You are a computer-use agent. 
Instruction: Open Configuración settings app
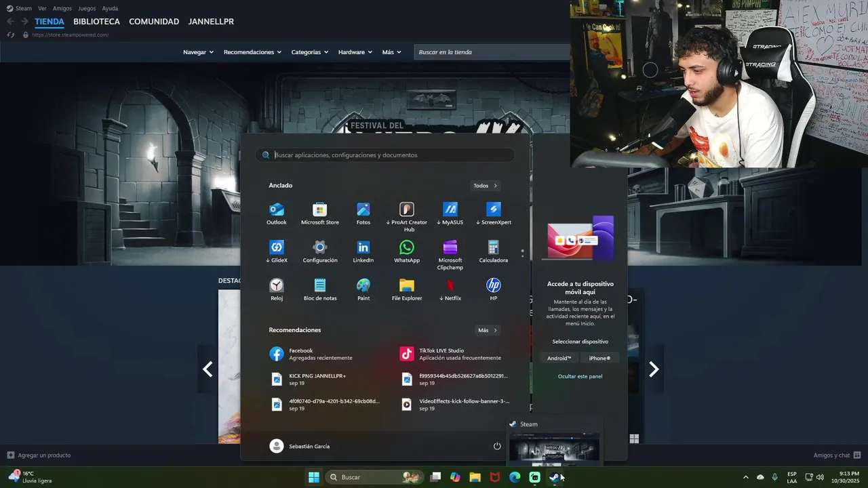click(320, 251)
